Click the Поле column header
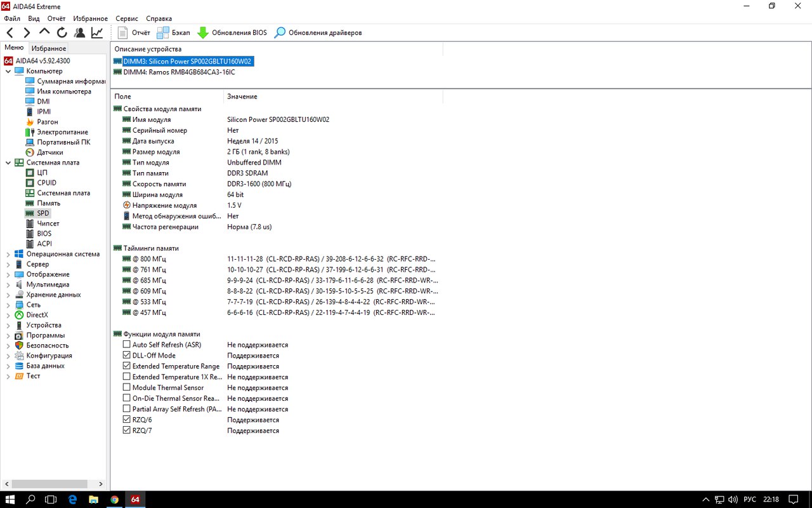Image resolution: width=812 pixels, height=508 pixels. coord(167,97)
